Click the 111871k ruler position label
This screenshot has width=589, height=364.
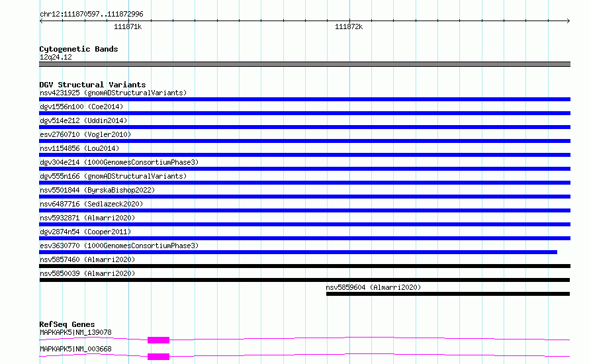pyautogui.click(x=128, y=26)
